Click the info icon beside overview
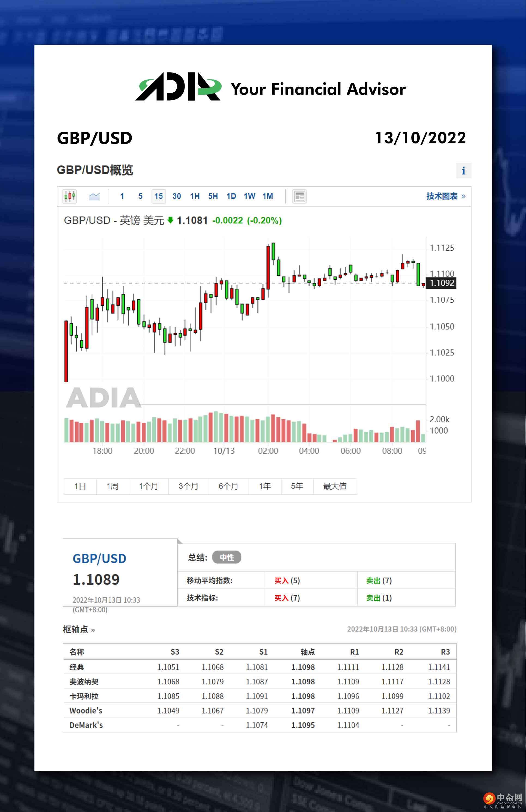 coord(463,171)
